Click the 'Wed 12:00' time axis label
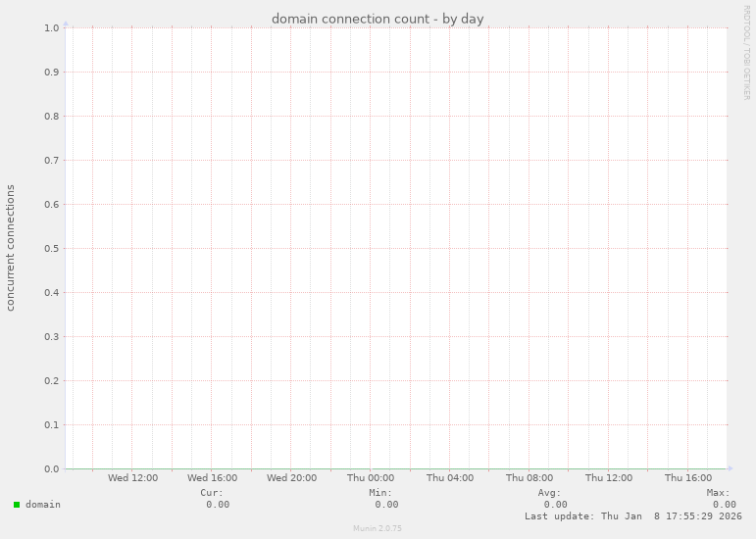 pos(132,478)
